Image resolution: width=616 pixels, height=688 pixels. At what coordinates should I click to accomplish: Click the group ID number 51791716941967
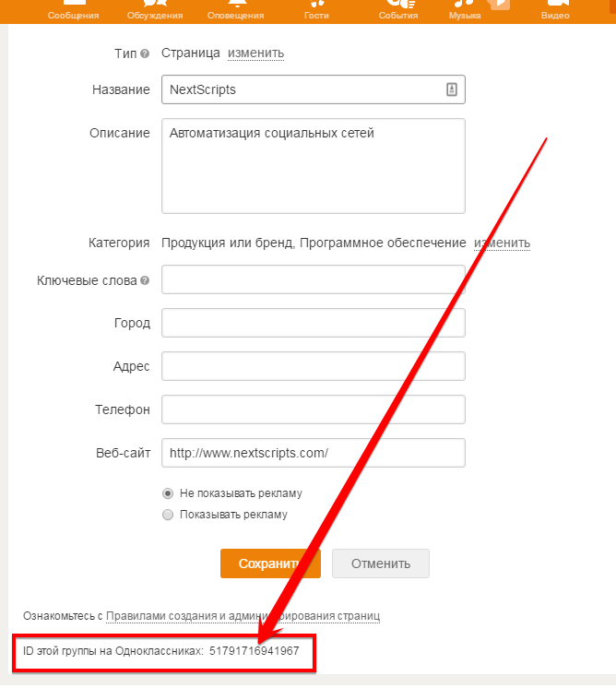254,651
